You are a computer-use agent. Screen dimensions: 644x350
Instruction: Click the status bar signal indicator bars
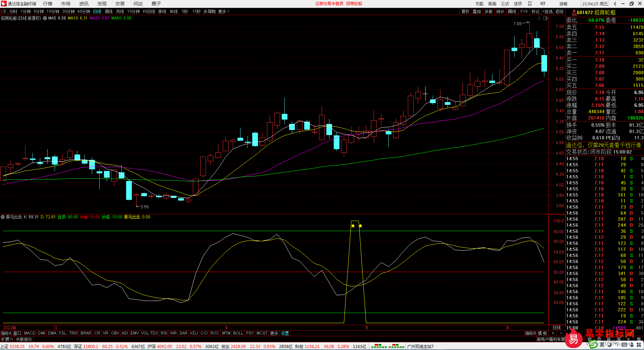click(387, 346)
